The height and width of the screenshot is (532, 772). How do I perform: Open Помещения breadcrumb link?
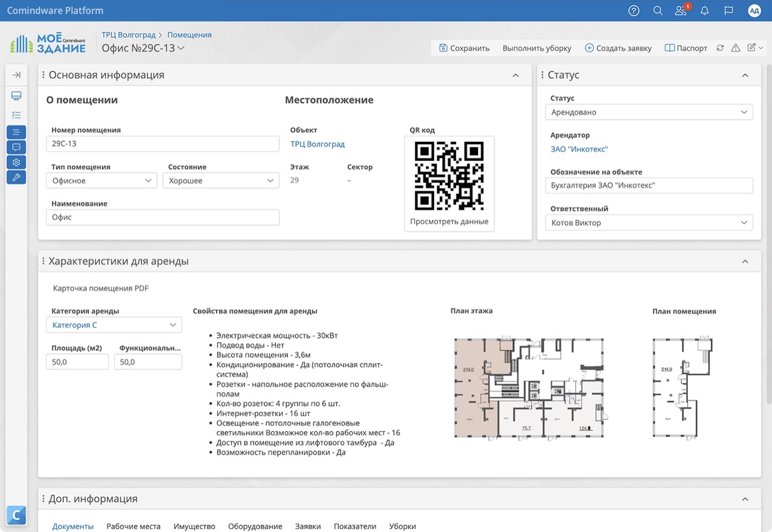tap(189, 35)
